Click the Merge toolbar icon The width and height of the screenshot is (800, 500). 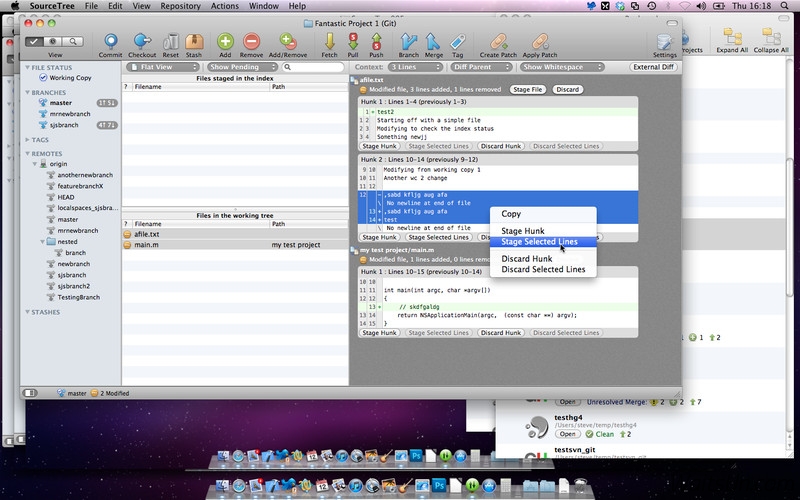pos(434,41)
